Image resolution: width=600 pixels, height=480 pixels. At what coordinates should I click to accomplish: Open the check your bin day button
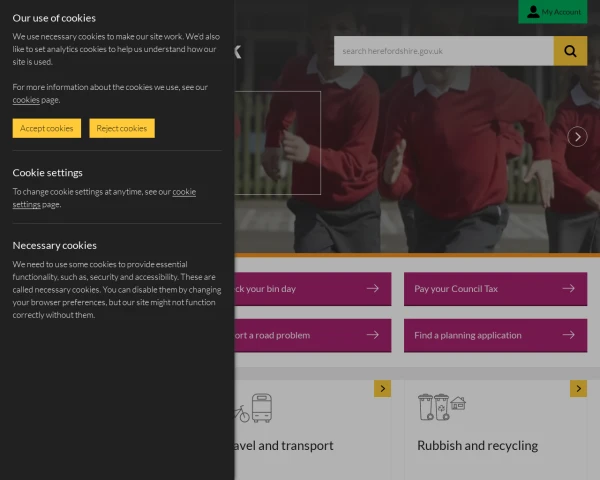tap(313, 289)
